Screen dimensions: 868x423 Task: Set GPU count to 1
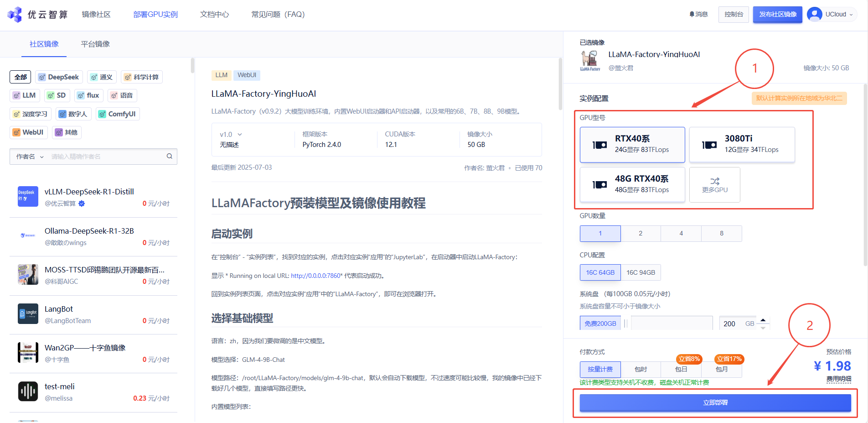(600, 233)
